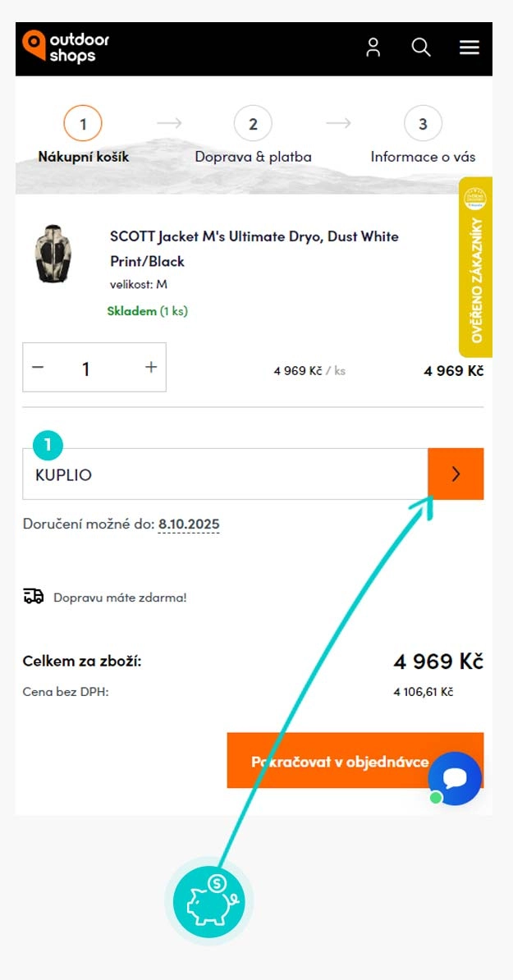This screenshot has height=980, width=513.
Task: Click the delivery date 8.10.2025
Action: tap(189, 524)
